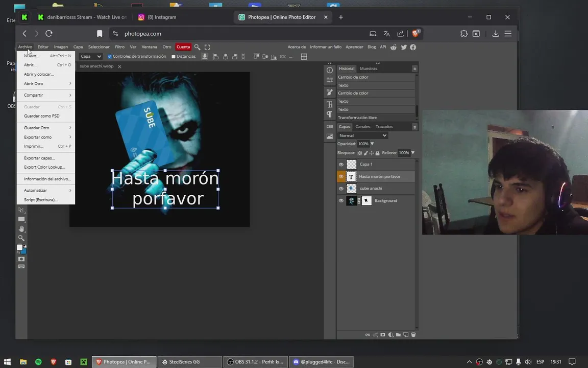Open the Capa dropdown in options bar
588x368 pixels.
[91, 56]
